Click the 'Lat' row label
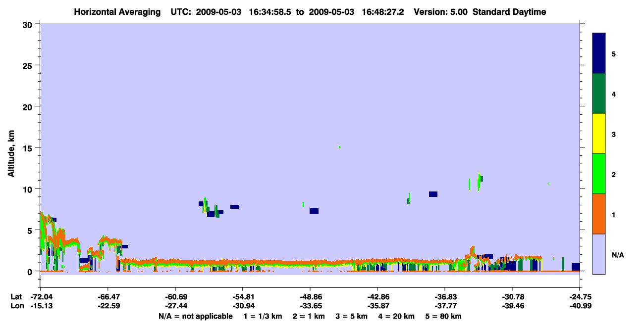Screen dimensions: 644x330 coord(16,297)
